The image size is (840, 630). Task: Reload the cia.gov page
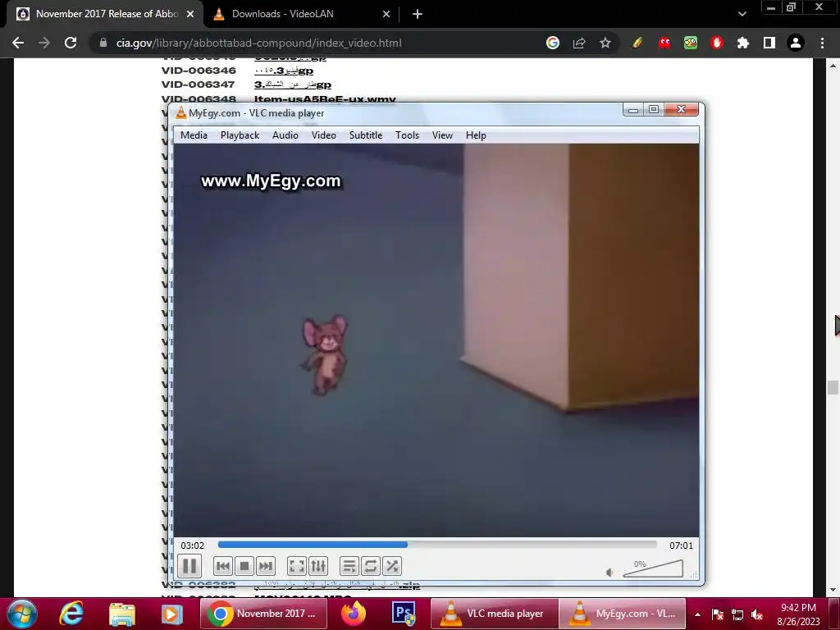tap(71, 43)
